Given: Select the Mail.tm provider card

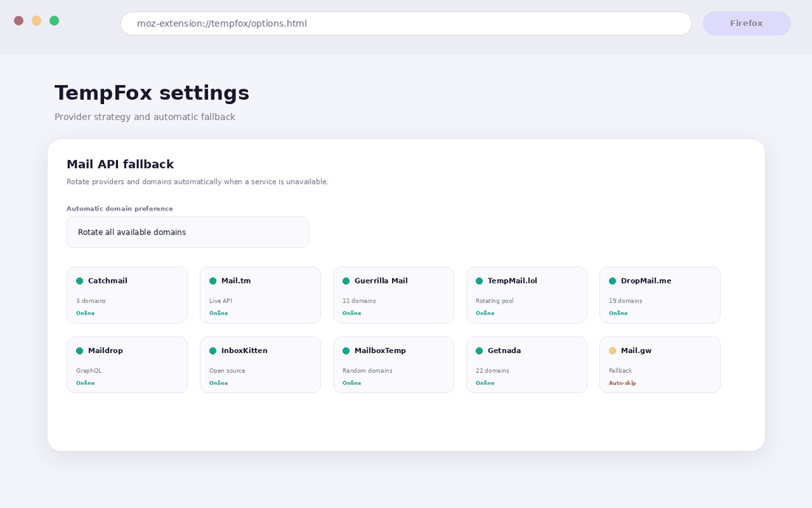Looking at the screenshot, I should (261, 295).
